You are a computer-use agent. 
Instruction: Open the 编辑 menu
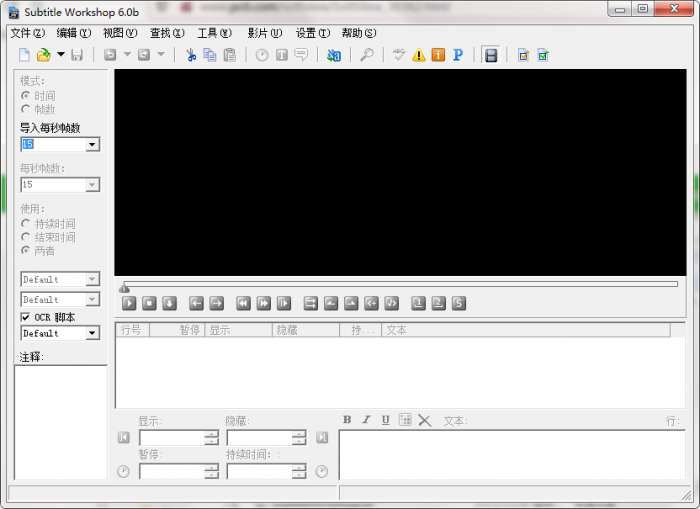[x=74, y=33]
